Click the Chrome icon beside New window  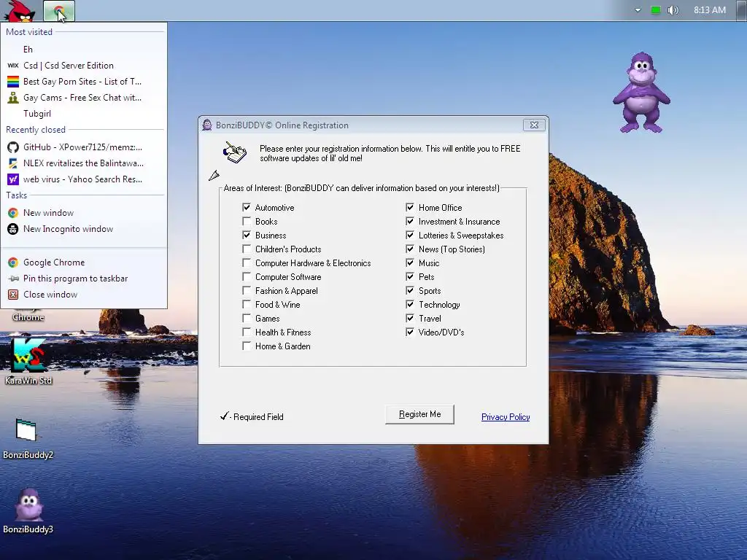13,213
